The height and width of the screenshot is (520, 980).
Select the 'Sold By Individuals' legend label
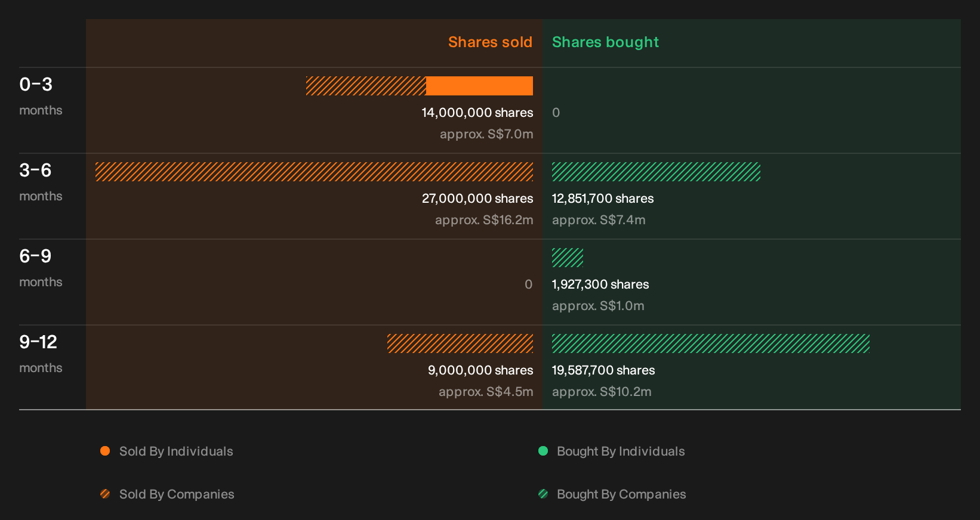[176, 451]
